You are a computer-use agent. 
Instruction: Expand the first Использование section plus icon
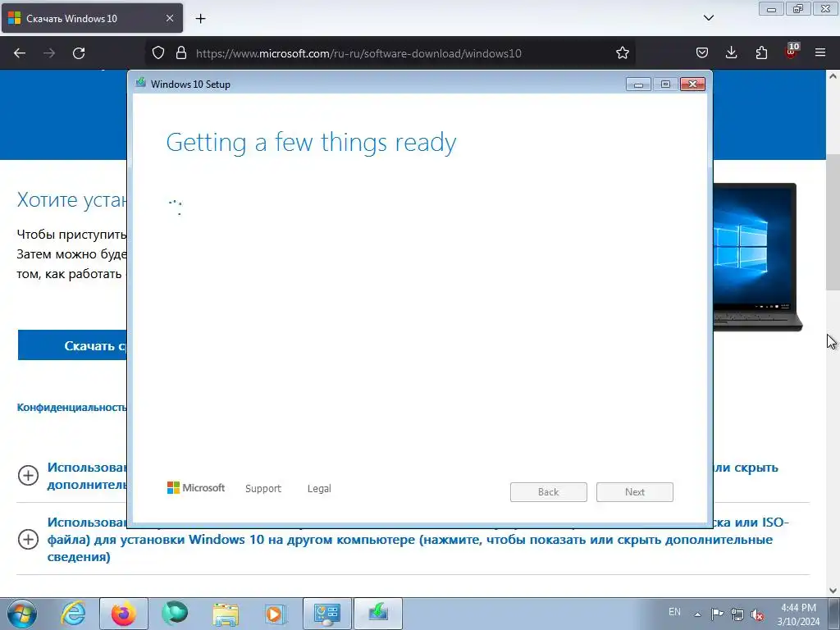pos(29,475)
